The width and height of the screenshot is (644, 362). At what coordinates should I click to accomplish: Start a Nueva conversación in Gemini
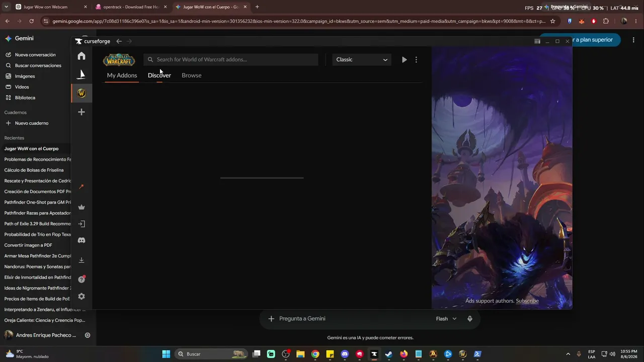[35, 55]
